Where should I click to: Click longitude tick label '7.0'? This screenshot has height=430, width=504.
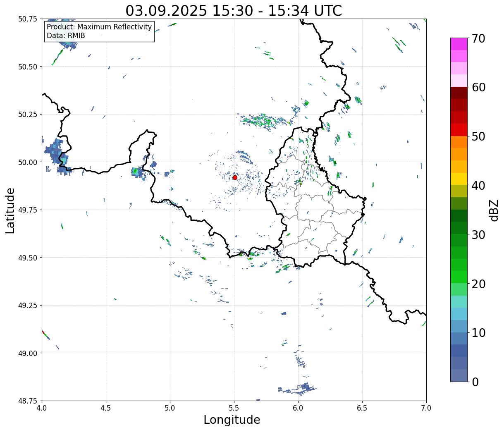pos(426,408)
